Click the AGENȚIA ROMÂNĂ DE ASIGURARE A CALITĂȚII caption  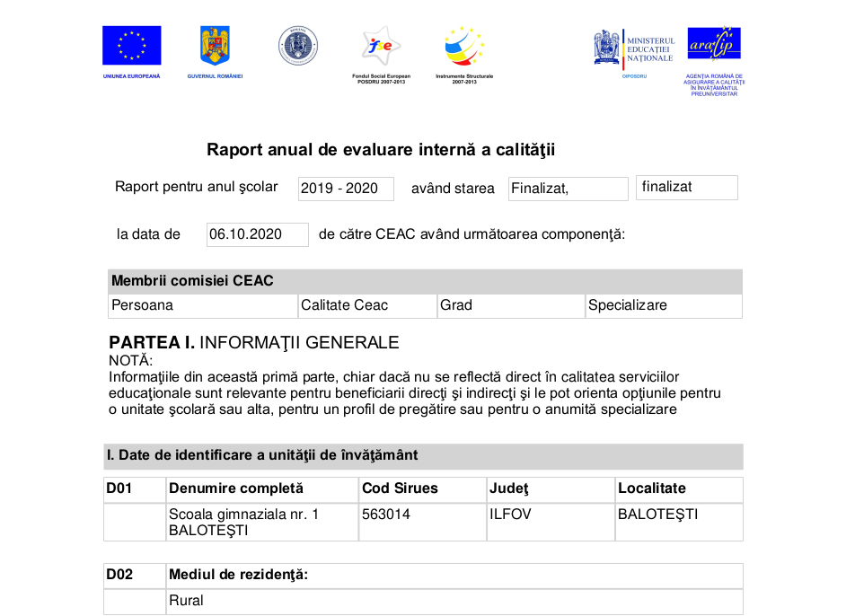[x=714, y=85]
